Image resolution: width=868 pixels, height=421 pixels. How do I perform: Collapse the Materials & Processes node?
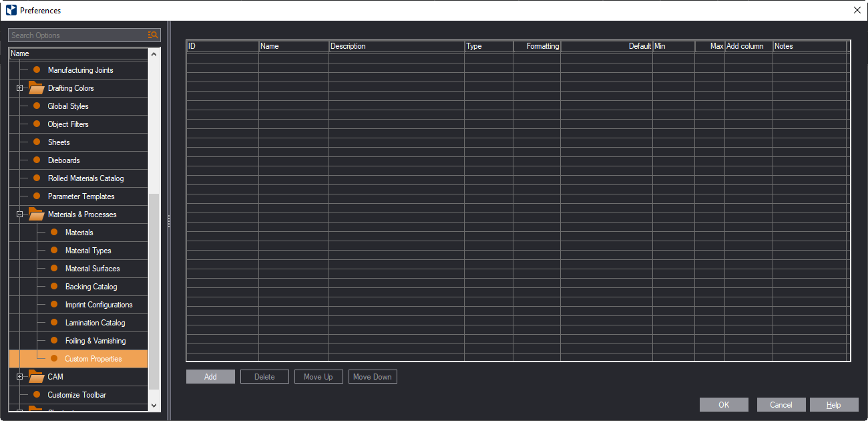pyautogui.click(x=20, y=215)
